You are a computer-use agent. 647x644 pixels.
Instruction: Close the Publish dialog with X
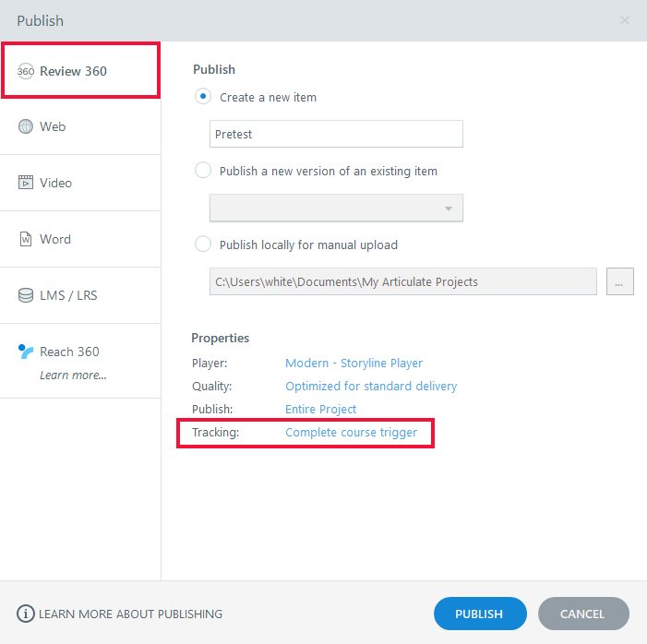coord(625,20)
